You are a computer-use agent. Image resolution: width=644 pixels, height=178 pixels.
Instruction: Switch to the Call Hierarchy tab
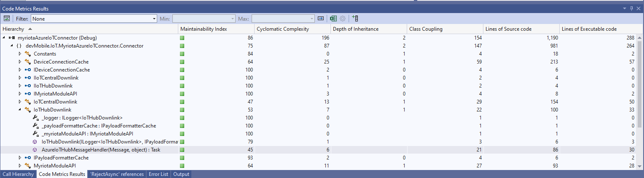pos(18,174)
